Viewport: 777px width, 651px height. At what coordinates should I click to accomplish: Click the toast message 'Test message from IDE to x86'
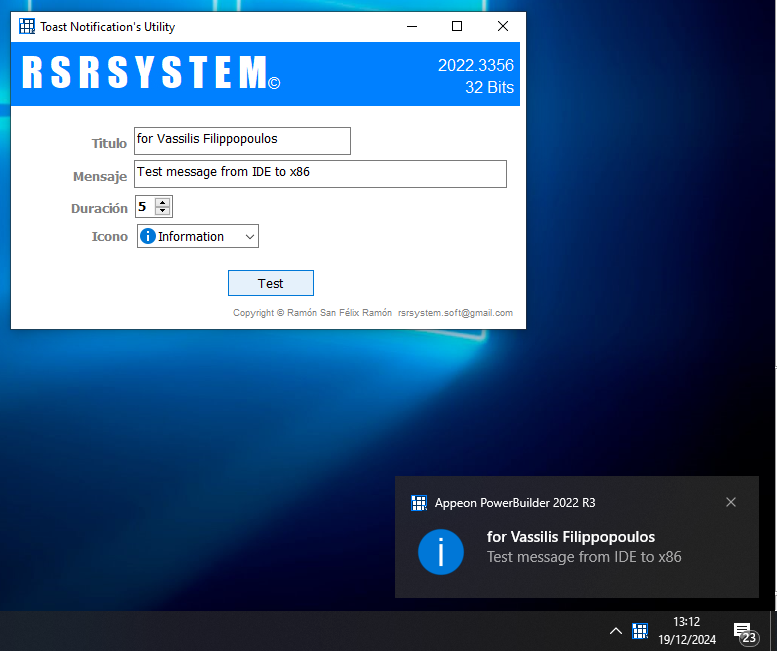584,557
